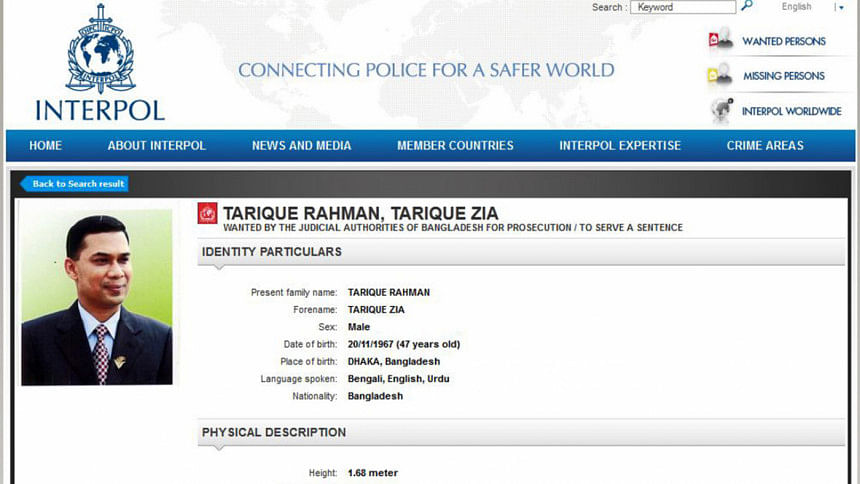
Task: Click the search magnifier icon
Action: (746, 7)
